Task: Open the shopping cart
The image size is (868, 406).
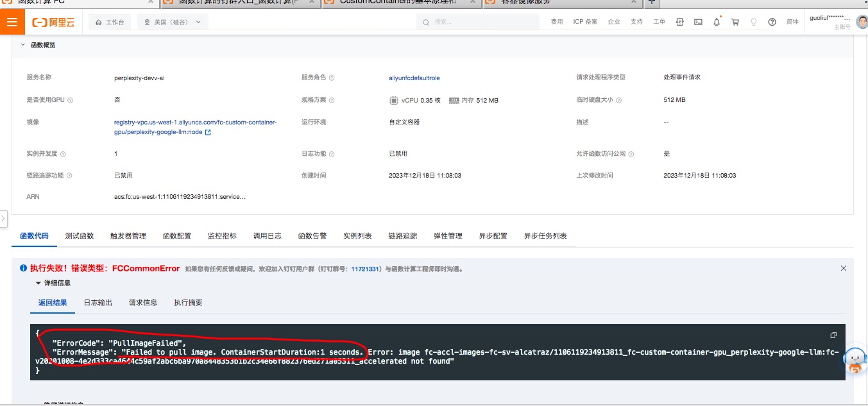Action: (735, 22)
